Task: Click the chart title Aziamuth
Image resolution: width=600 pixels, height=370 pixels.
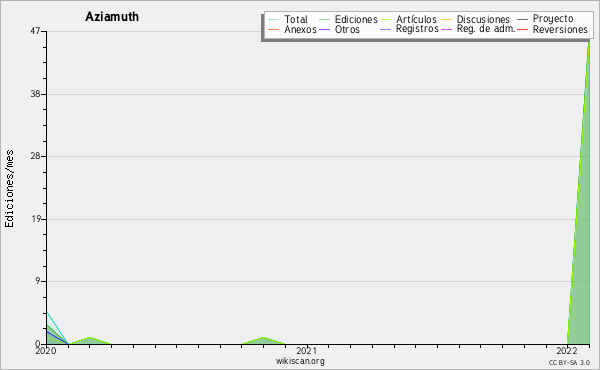Action: [112, 17]
